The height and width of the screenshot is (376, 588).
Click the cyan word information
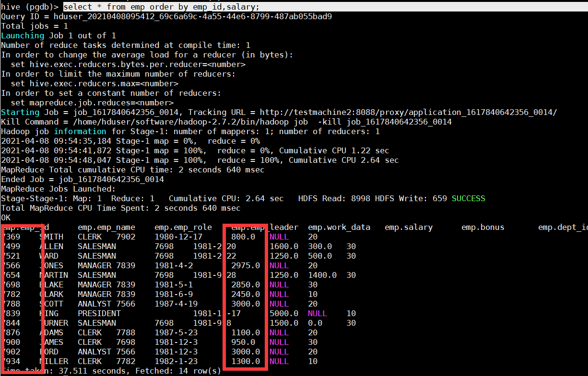point(80,131)
